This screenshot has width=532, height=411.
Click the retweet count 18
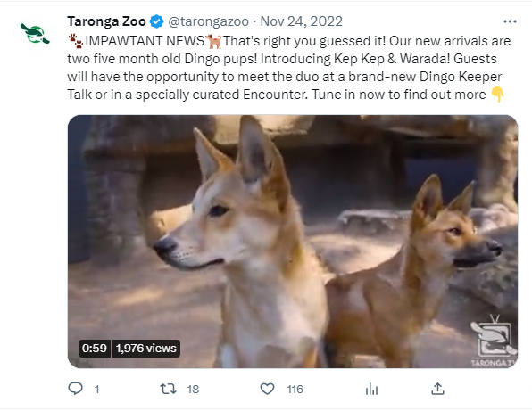point(193,390)
